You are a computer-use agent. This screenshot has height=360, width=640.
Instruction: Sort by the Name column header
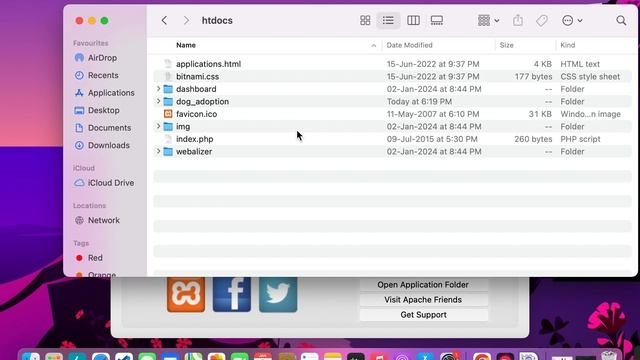186,45
